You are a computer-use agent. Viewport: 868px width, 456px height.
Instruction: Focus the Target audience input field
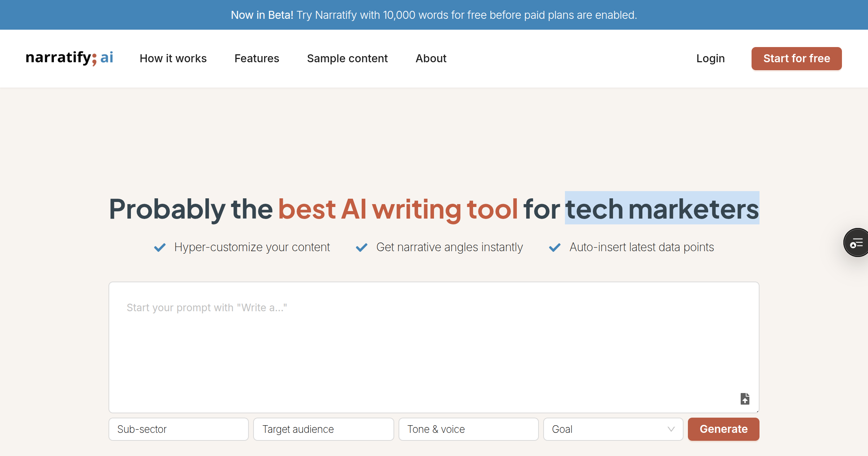[x=323, y=429]
